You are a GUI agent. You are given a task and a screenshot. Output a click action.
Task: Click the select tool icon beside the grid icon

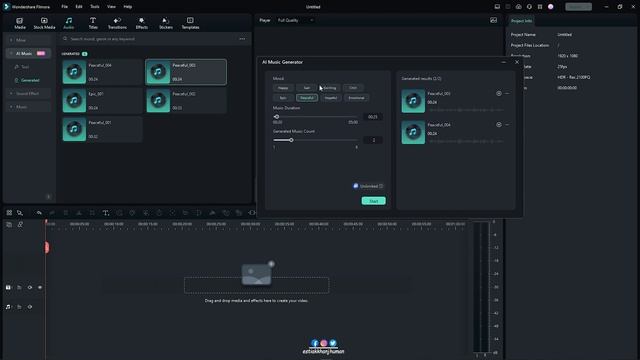[20, 213]
